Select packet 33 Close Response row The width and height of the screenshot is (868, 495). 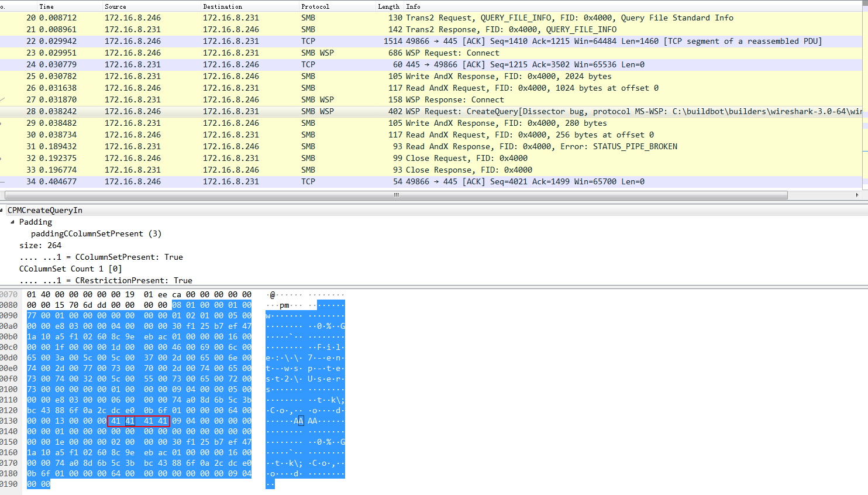click(x=431, y=170)
